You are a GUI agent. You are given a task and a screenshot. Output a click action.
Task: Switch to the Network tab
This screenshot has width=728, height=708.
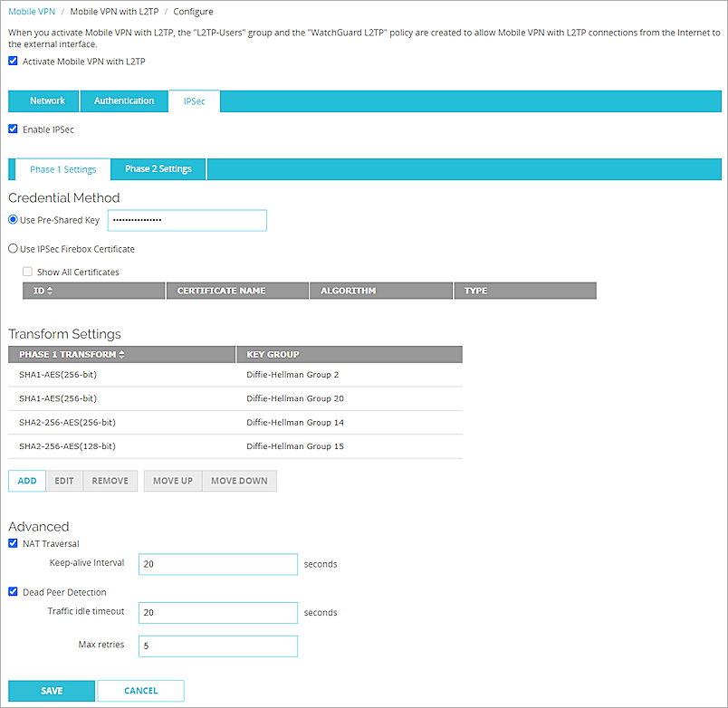coord(47,100)
